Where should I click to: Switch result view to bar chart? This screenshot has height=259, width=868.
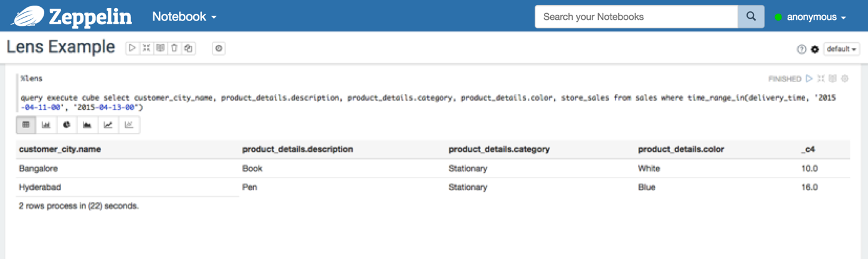coord(46,125)
